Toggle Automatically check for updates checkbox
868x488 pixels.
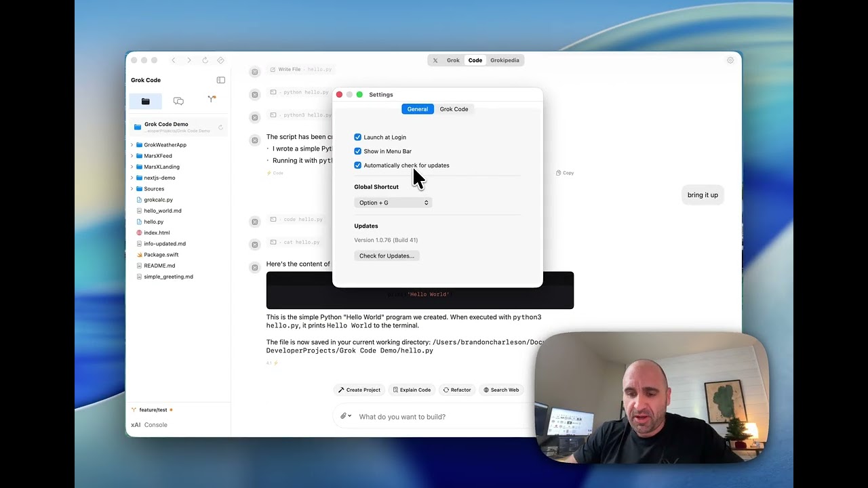[x=357, y=165]
